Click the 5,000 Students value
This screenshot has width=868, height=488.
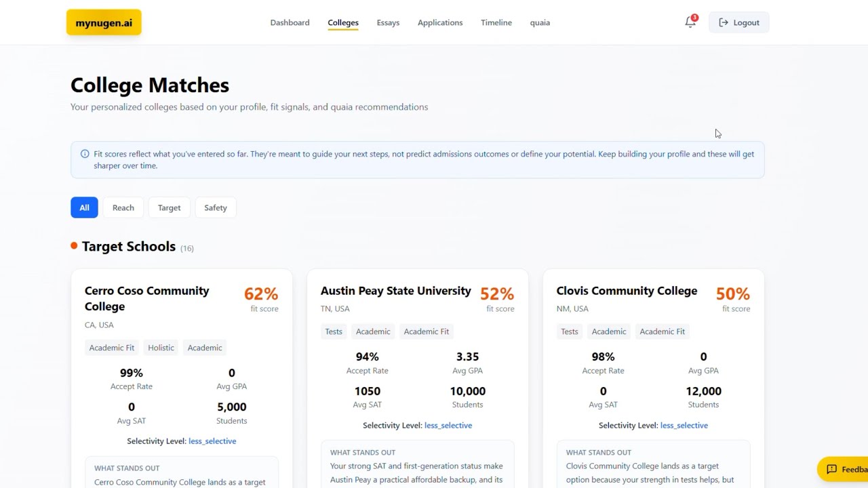pyautogui.click(x=231, y=407)
